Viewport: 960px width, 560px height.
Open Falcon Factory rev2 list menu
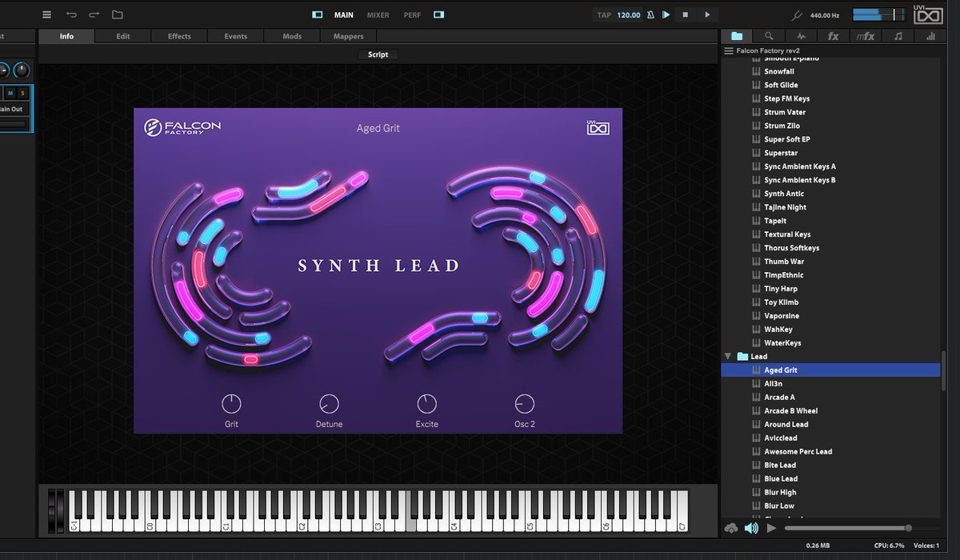(728, 50)
